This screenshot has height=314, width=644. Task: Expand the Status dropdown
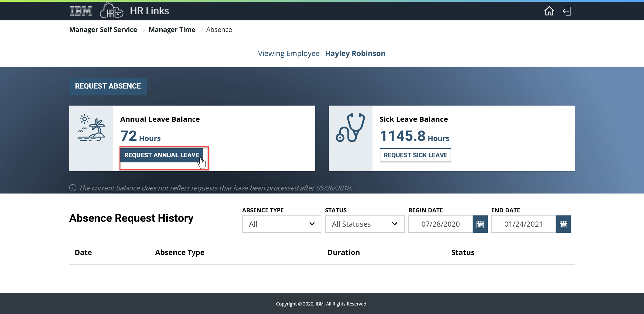365,224
